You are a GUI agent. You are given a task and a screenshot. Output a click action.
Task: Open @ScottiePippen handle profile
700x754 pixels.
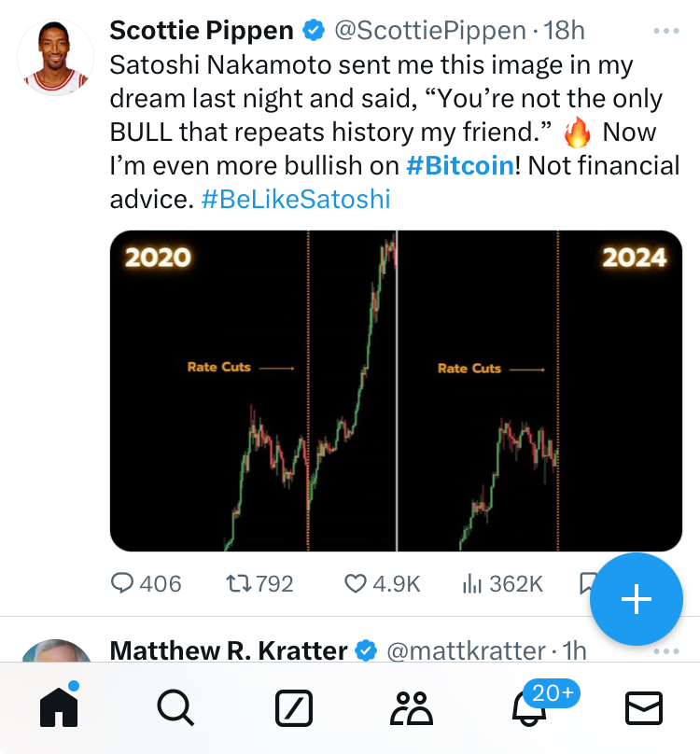click(x=429, y=31)
